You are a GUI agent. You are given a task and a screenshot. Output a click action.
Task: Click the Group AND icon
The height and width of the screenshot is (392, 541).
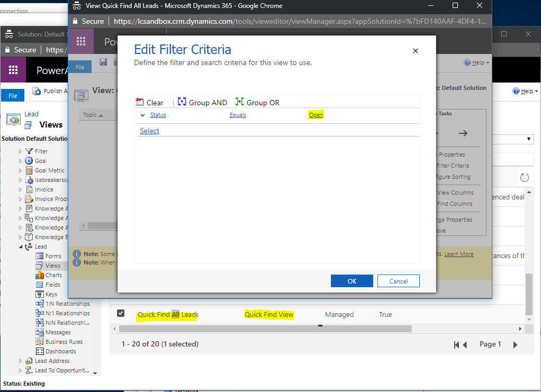(182, 102)
